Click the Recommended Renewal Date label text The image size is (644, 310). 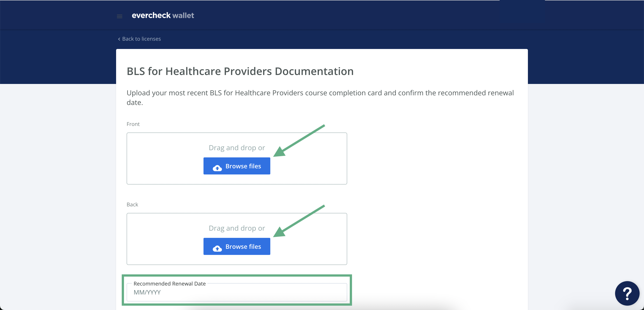pos(170,284)
